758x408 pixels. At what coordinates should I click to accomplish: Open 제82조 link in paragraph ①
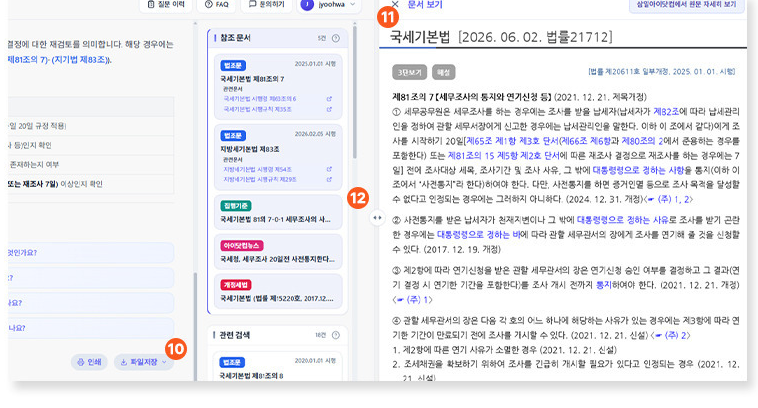pyautogui.click(x=666, y=112)
